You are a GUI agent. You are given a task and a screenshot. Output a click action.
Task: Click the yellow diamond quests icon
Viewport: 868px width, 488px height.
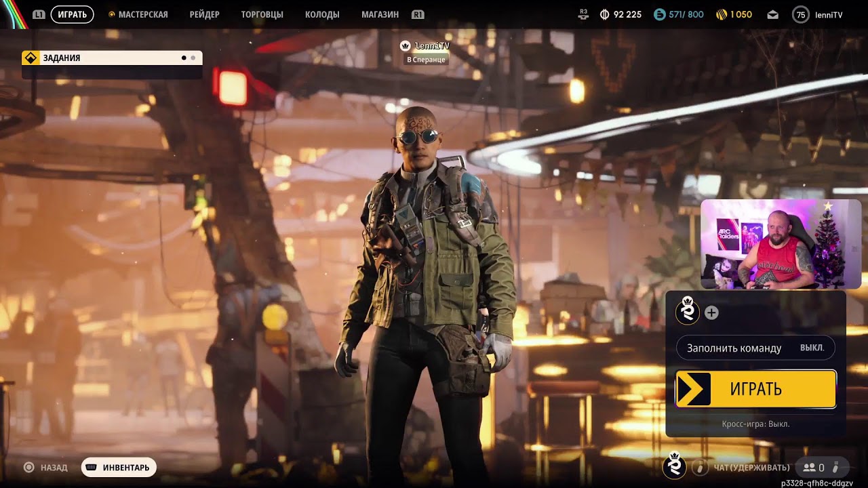coord(31,58)
